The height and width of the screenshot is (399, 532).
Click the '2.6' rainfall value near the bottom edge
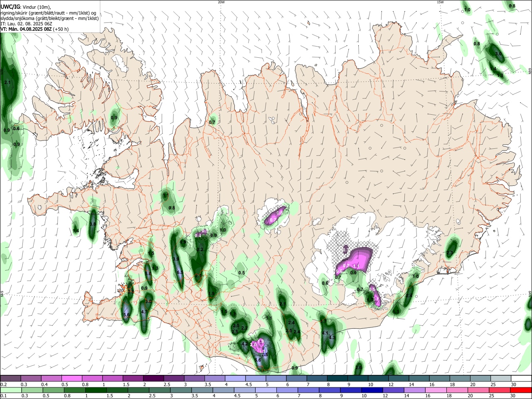click(359, 367)
